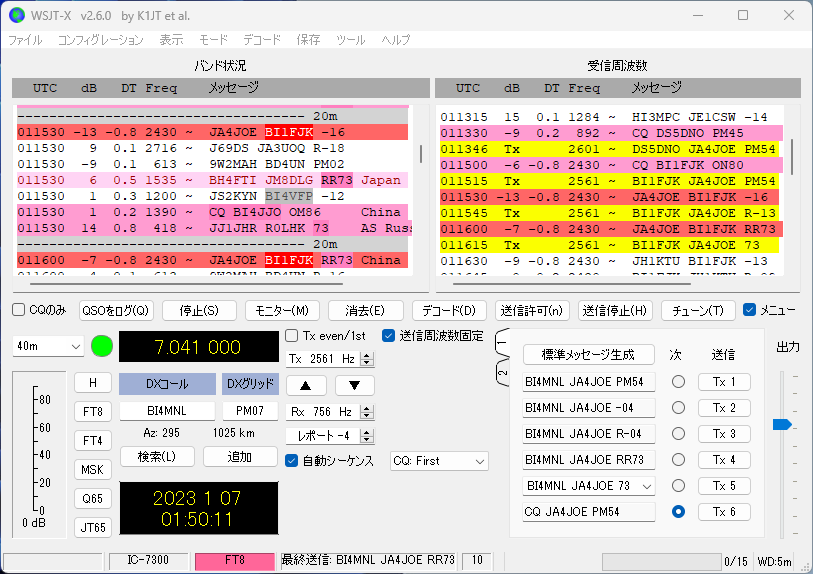
Task: Click the Tx 6 send button
Action: 724,512
